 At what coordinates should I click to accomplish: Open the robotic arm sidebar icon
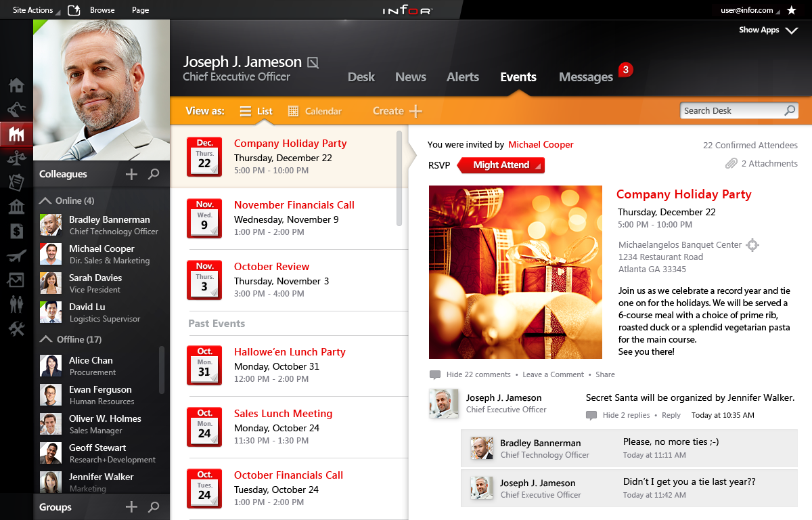coord(16,109)
